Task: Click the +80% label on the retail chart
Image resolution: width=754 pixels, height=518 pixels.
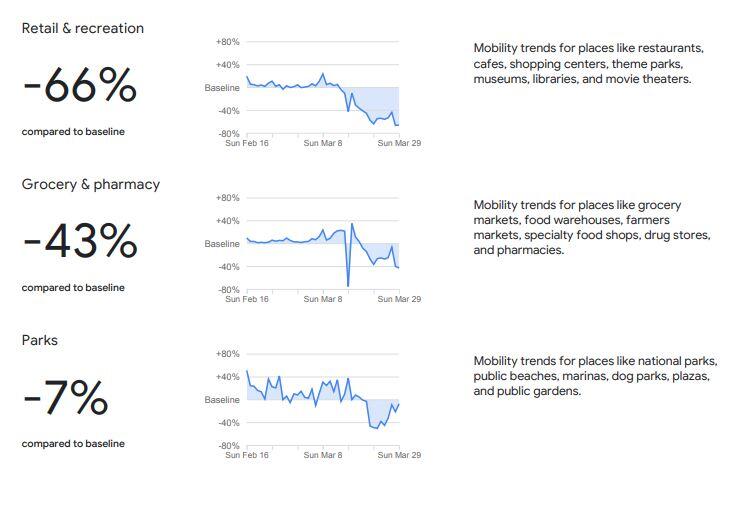Action: coord(227,42)
